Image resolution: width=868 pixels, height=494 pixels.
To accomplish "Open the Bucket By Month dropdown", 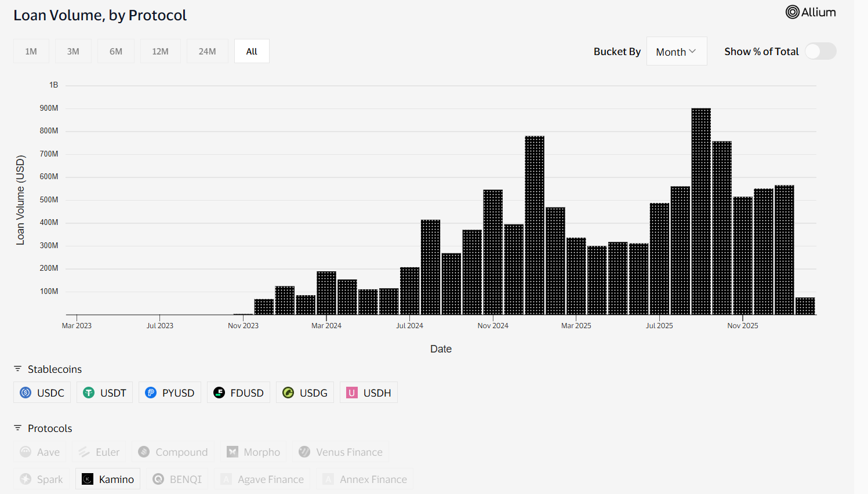I will click(676, 51).
